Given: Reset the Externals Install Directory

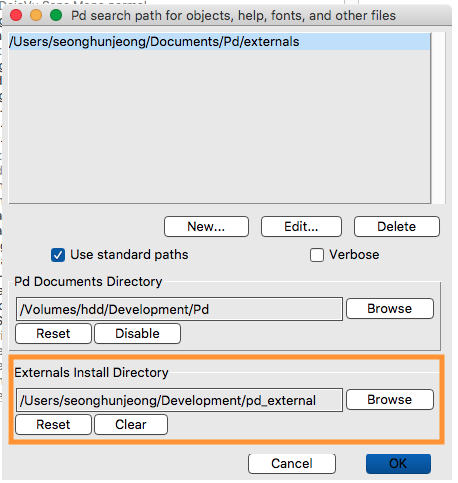Looking at the screenshot, I should [x=53, y=425].
